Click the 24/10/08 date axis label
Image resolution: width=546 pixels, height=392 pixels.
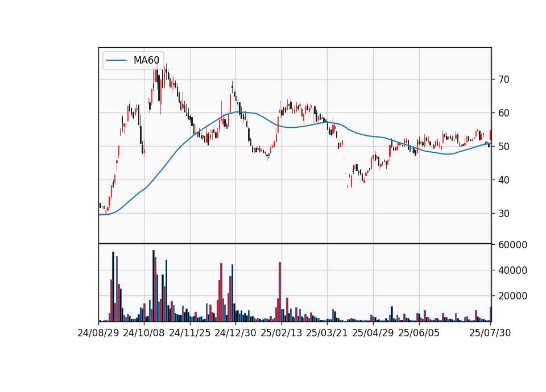144,333
